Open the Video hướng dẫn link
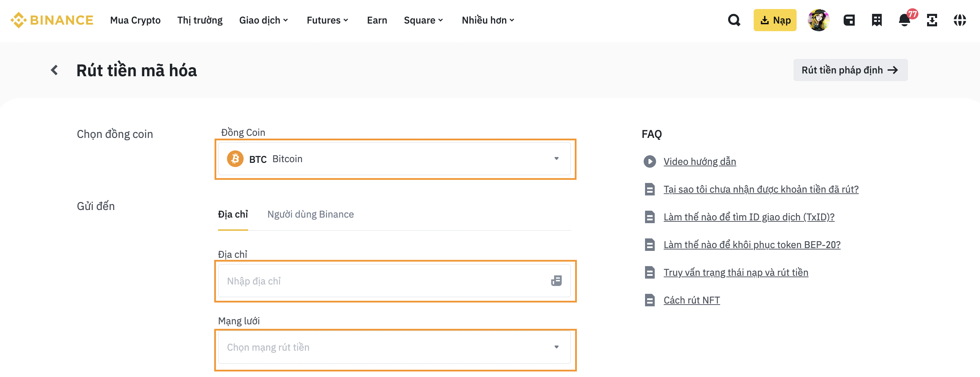 [699, 161]
